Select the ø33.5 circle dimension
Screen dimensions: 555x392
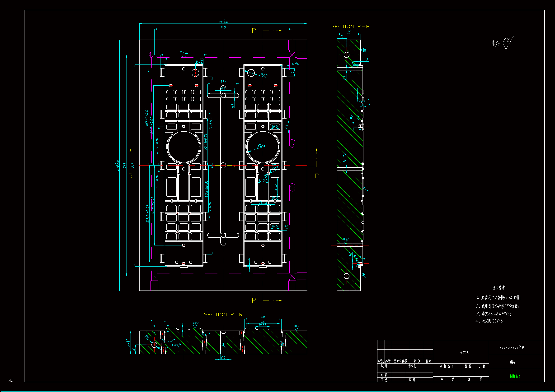pos(261,145)
